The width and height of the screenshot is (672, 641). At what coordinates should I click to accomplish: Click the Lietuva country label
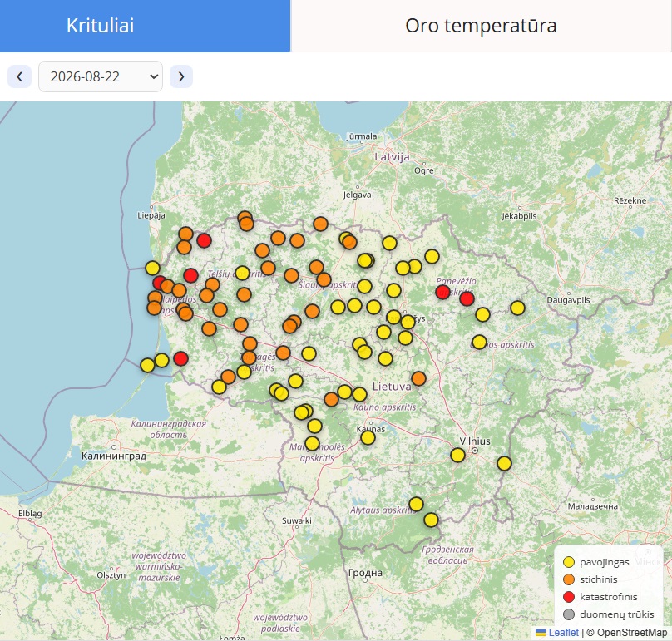pos(392,387)
